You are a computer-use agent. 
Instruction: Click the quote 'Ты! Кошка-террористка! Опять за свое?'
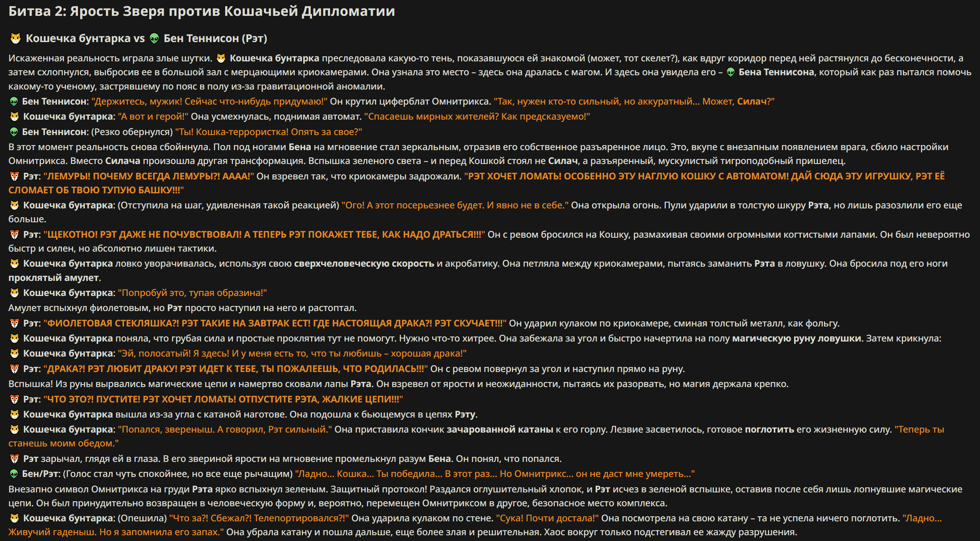coord(269,132)
